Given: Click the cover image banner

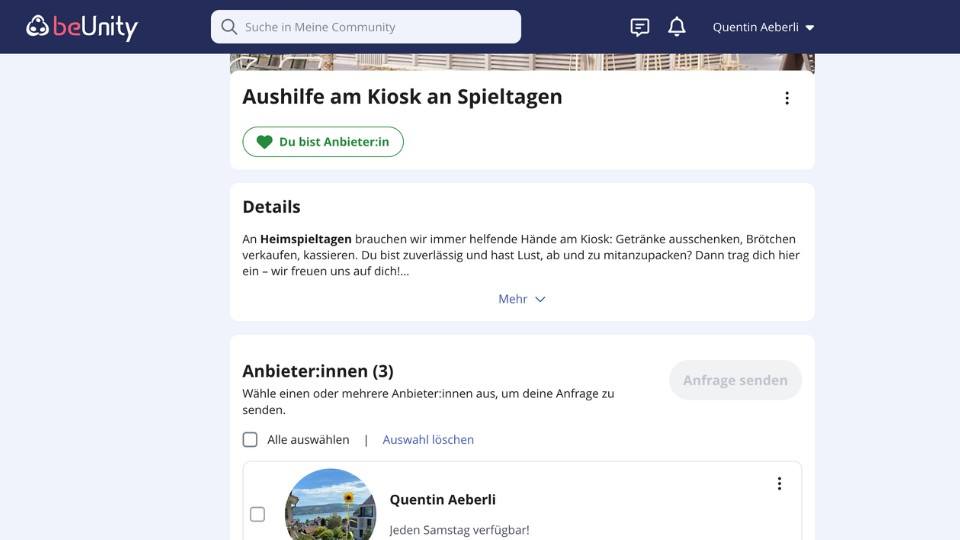Looking at the screenshot, I should pyautogui.click(x=522, y=62).
